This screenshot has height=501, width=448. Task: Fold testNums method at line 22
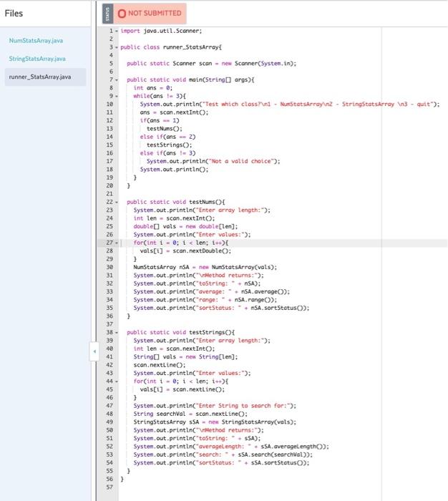click(117, 203)
